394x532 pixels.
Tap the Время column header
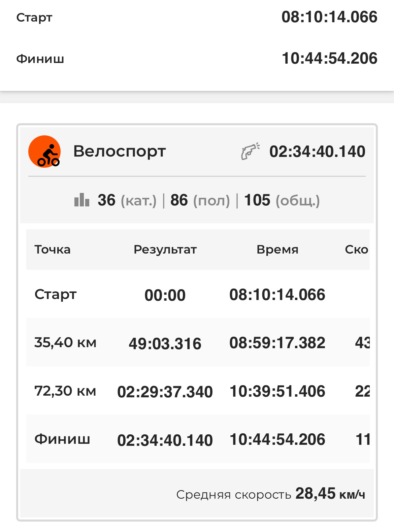tap(277, 250)
